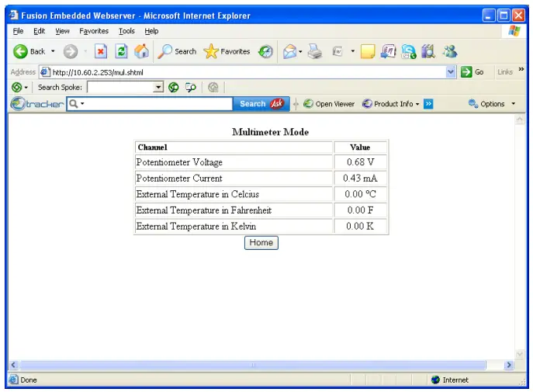Go back using the Back arrow icon
This screenshot has width=533, height=392.
tap(20, 52)
